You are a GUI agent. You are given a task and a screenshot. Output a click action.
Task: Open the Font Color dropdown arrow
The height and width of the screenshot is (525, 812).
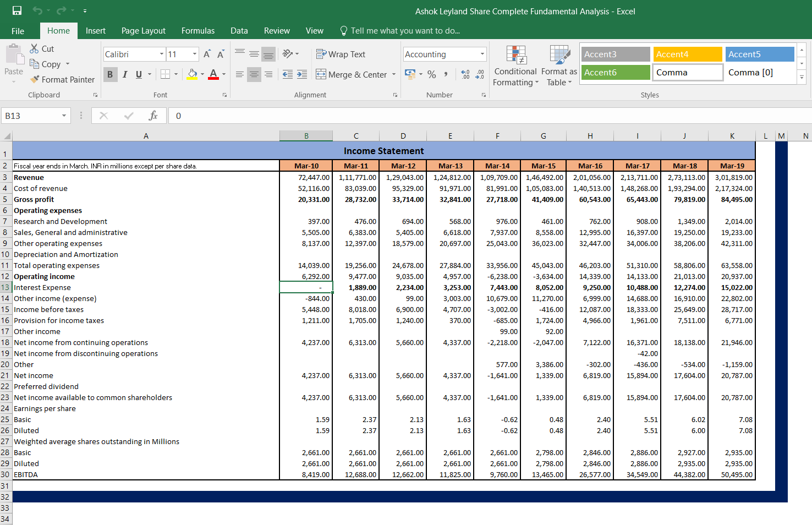pyautogui.click(x=224, y=74)
